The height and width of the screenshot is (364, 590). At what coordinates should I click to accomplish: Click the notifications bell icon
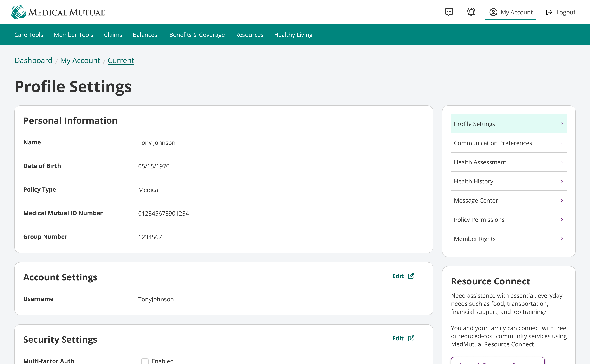tap(471, 12)
